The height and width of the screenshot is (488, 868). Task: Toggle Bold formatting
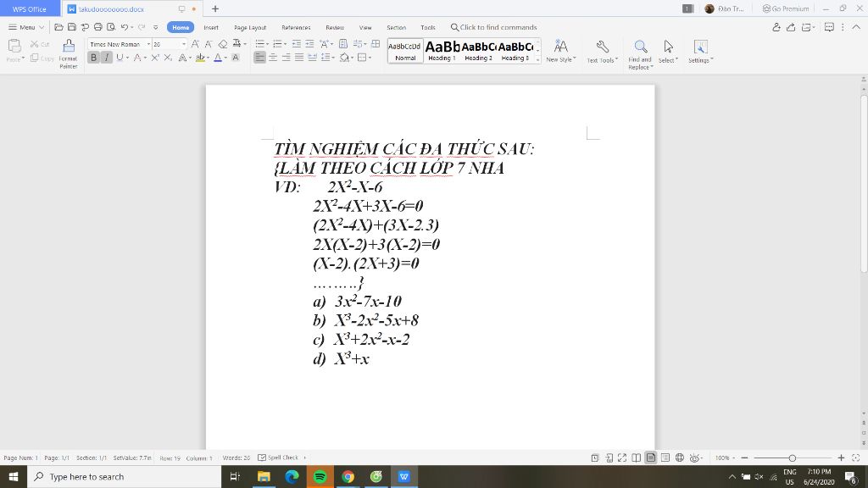pos(93,58)
